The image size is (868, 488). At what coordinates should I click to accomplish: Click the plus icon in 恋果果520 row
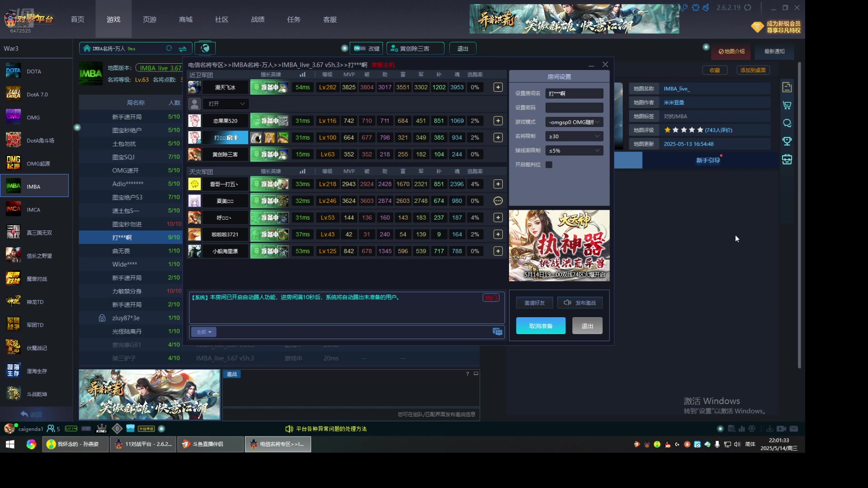point(498,121)
